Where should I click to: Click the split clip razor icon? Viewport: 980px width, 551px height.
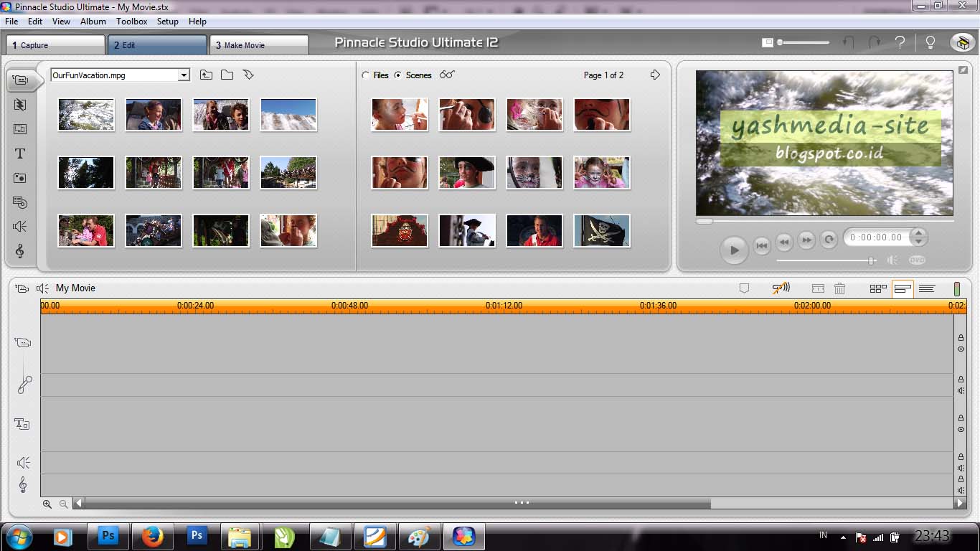818,288
